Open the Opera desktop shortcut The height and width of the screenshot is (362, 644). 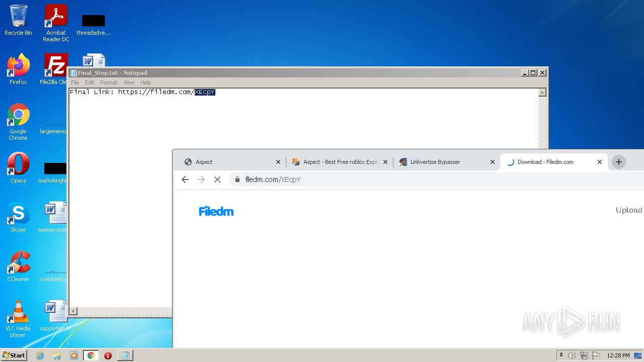tap(18, 168)
